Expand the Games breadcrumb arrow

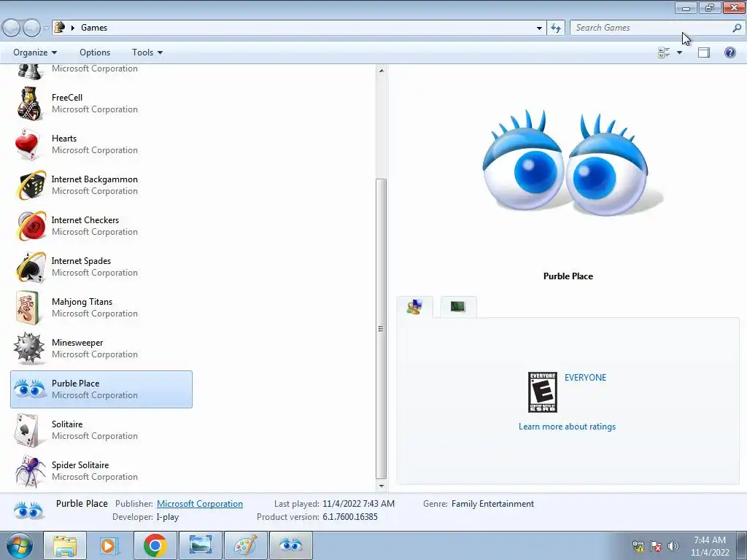click(73, 28)
